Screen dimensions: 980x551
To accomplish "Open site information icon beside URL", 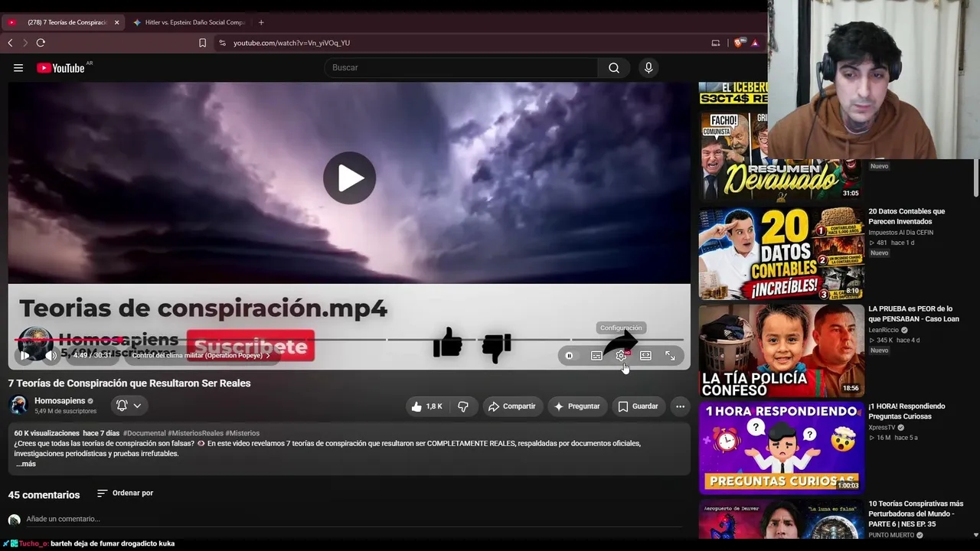I will click(223, 43).
